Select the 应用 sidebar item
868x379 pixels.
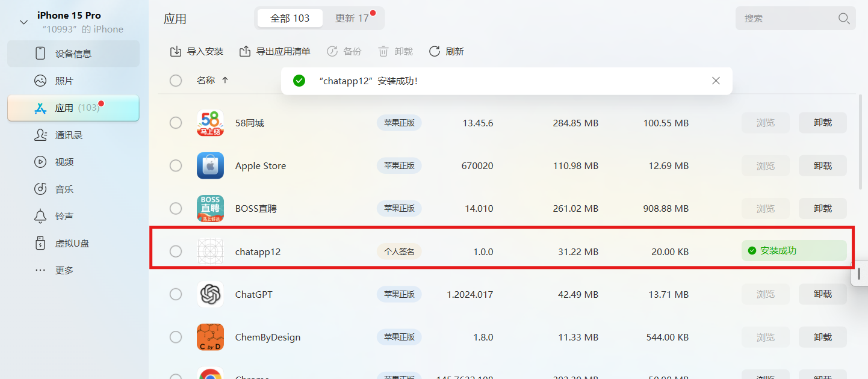pyautogui.click(x=73, y=108)
